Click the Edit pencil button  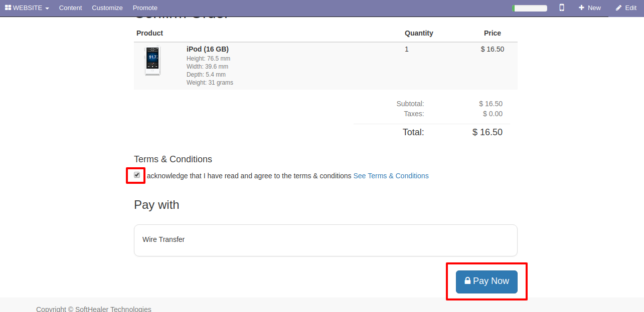click(x=626, y=8)
